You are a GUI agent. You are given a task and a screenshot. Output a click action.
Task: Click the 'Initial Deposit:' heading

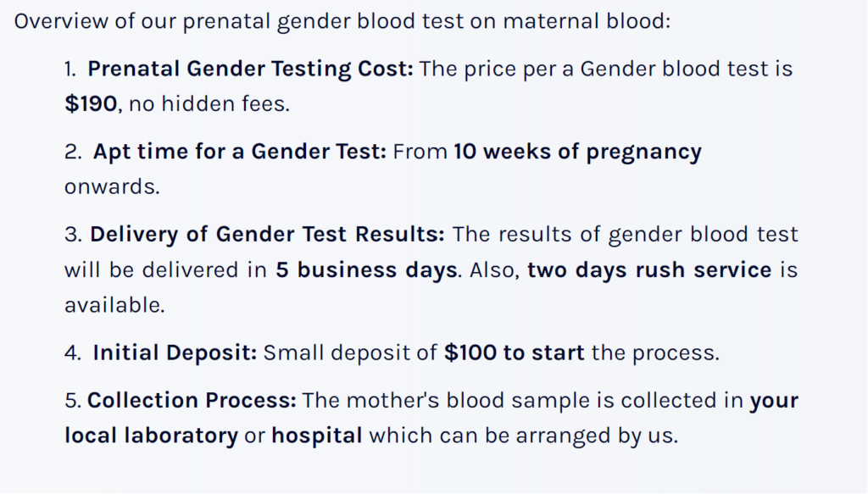coord(175,353)
